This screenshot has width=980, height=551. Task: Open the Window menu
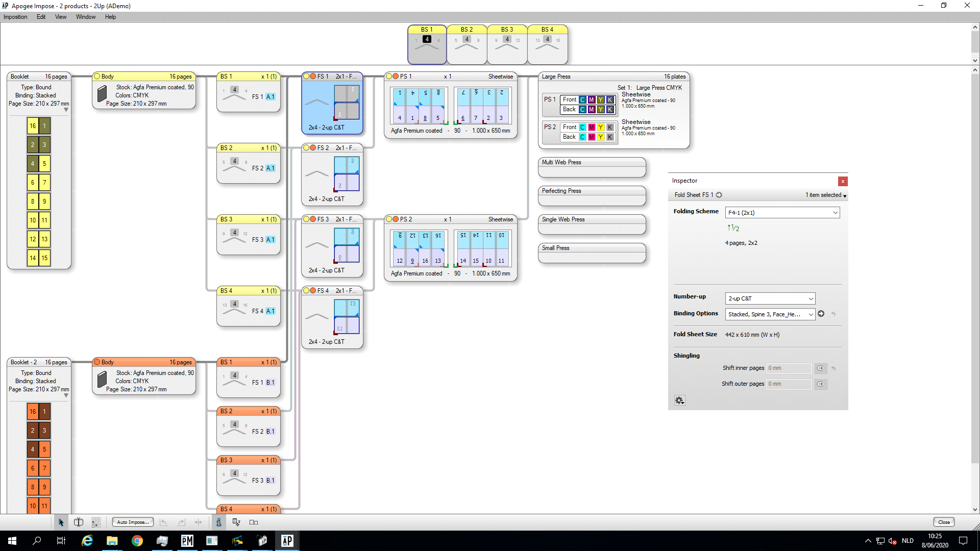[86, 17]
